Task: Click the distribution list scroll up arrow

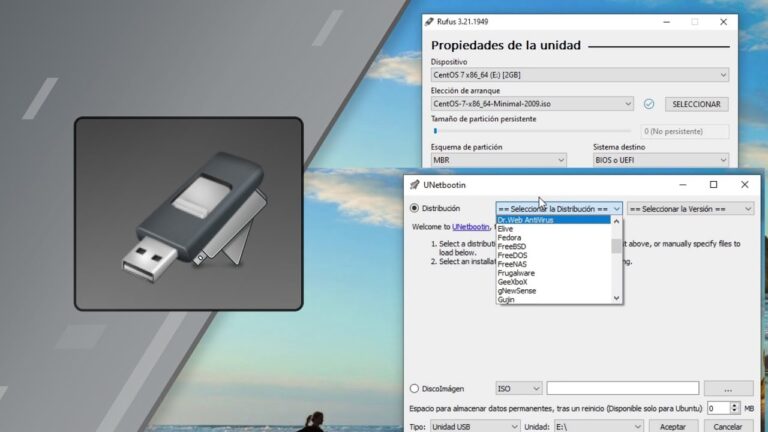Action: pyautogui.click(x=617, y=221)
